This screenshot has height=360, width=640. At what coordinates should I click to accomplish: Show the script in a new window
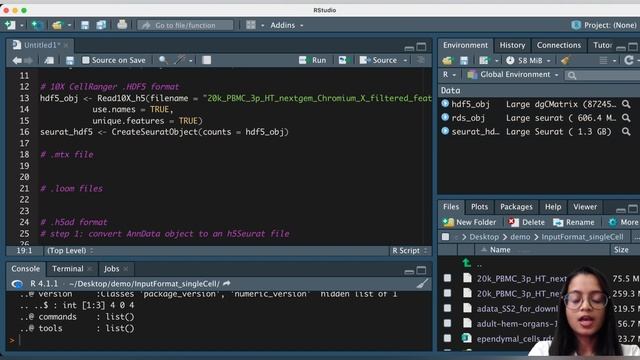coord(49,60)
